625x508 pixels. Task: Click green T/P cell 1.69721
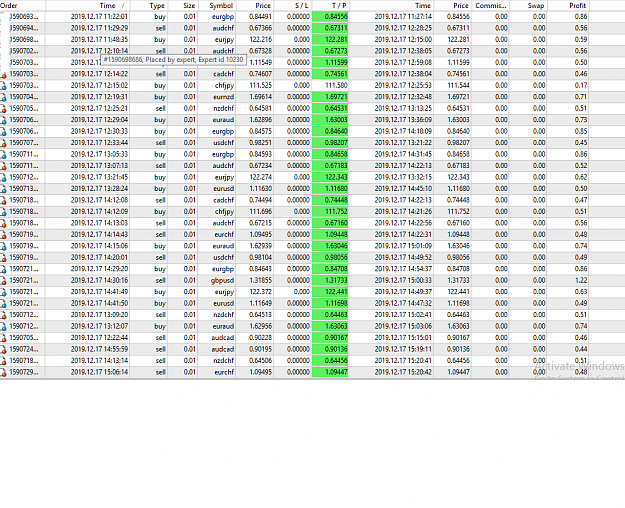[330, 97]
